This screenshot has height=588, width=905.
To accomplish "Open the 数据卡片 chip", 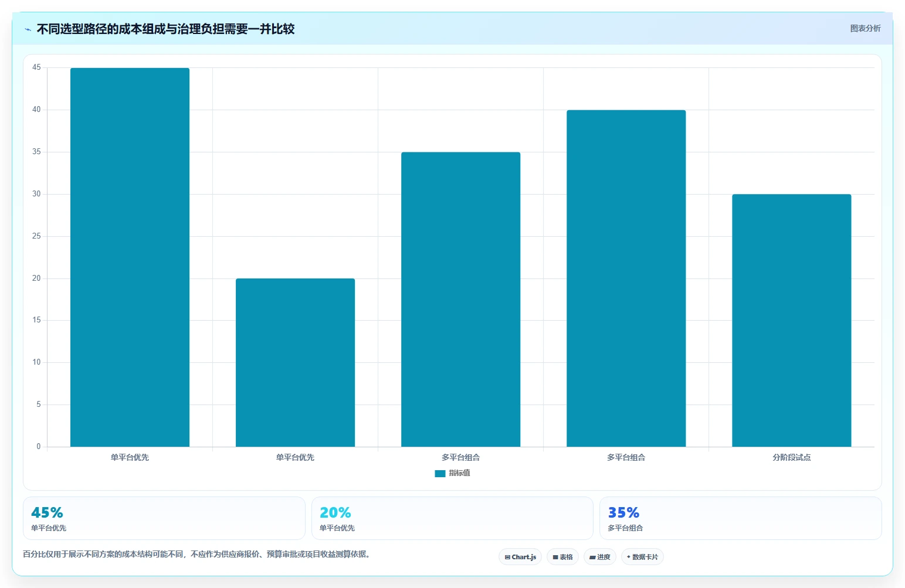I will point(642,557).
